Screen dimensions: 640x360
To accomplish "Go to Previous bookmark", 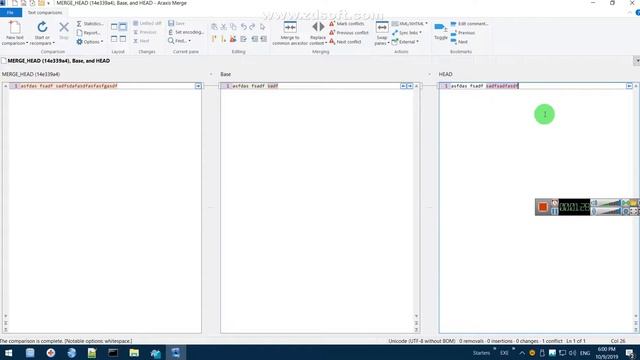I will pyautogui.click(x=462, y=33).
